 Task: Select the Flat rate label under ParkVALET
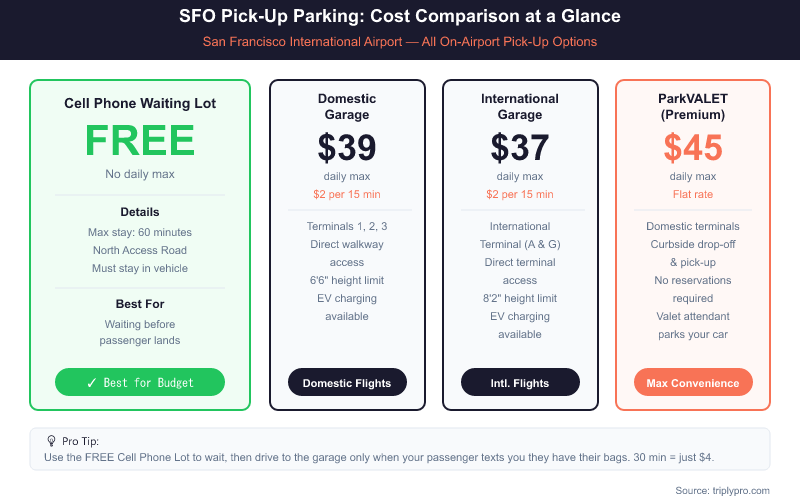point(693,194)
